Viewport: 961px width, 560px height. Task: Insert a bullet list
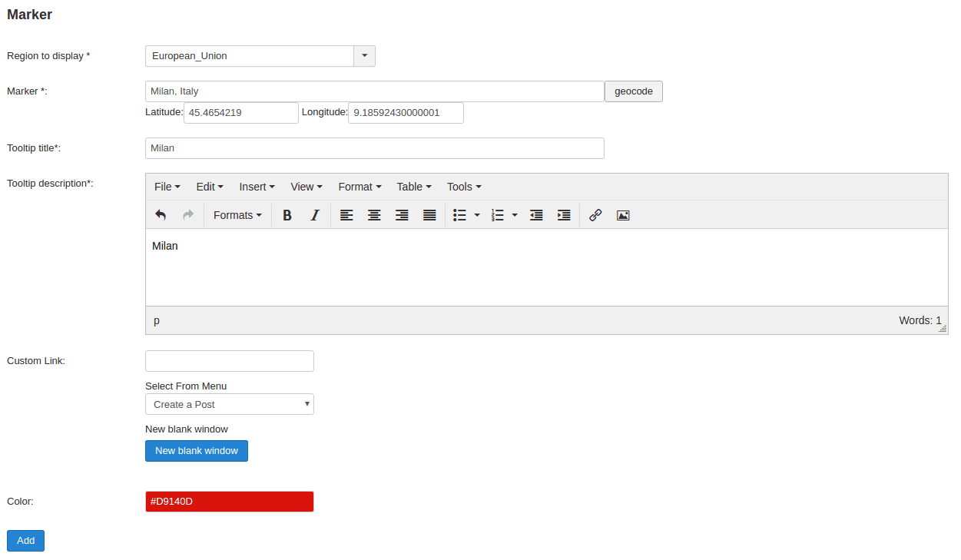(460, 215)
